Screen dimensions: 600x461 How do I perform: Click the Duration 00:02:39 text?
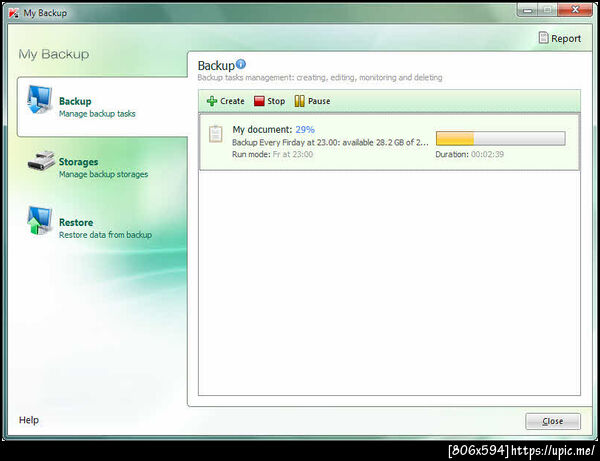[470, 155]
